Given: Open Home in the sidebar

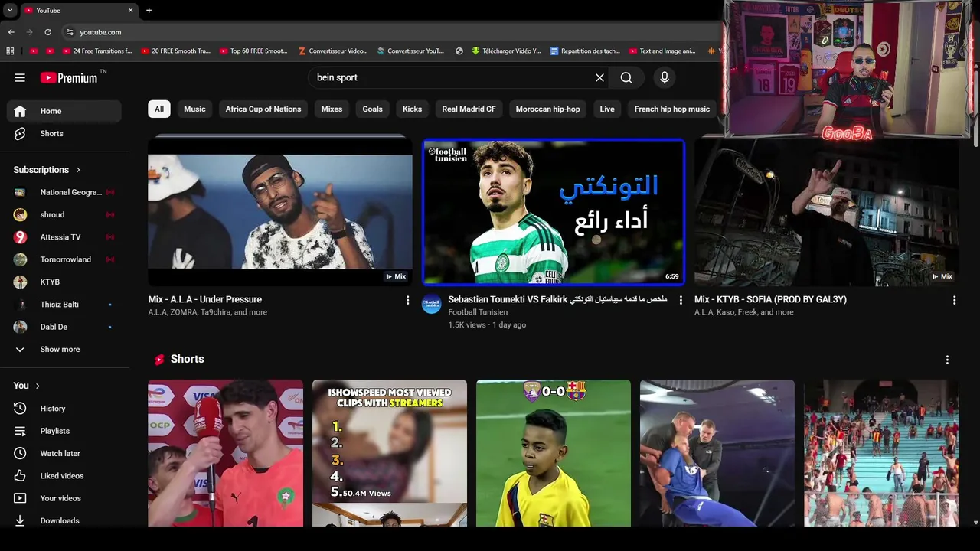Looking at the screenshot, I should coord(64,111).
